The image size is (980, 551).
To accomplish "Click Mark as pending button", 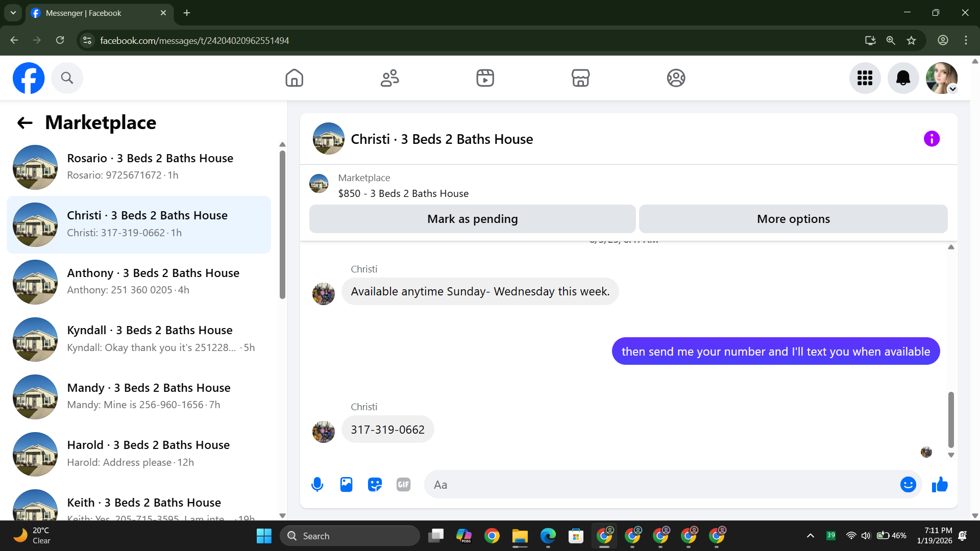I will pos(472,219).
